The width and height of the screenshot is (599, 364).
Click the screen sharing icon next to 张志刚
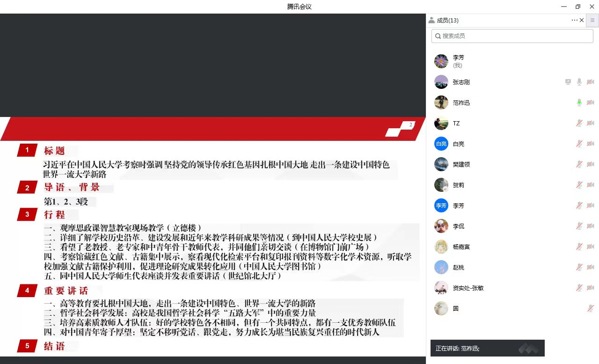point(568,82)
